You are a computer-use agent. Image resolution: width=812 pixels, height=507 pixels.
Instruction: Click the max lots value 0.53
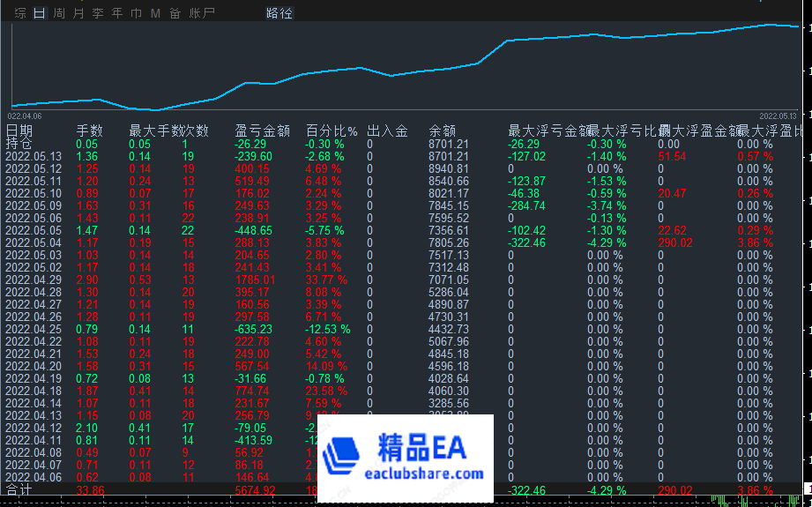click(x=140, y=280)
